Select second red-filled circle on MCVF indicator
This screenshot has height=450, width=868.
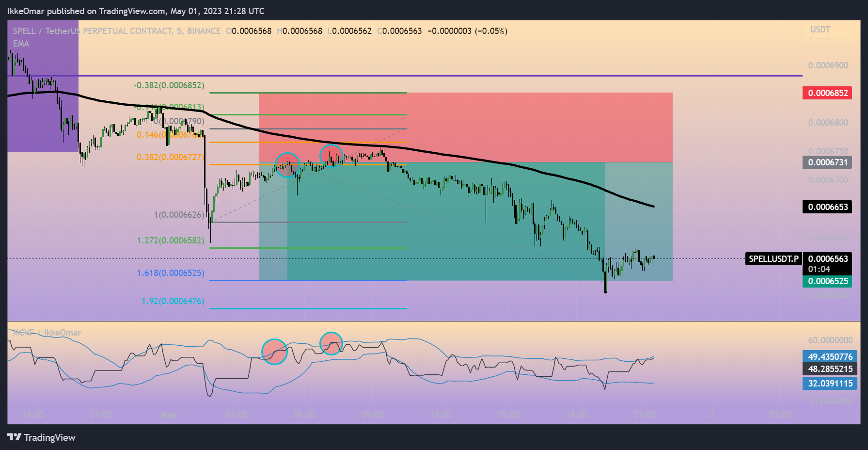pyautogui.click(x=331, y=343)
